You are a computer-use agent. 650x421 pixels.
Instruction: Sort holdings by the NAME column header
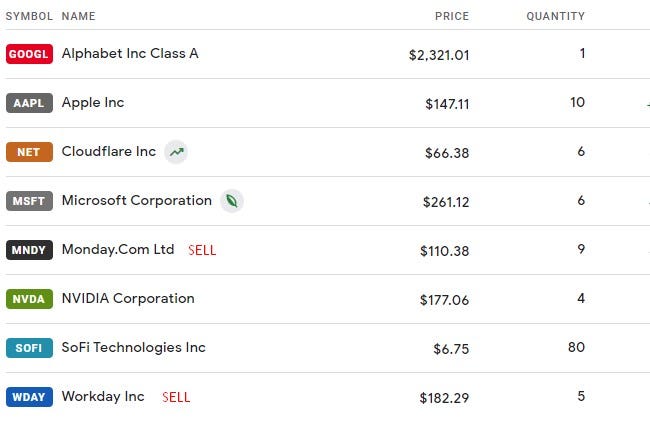coord(79,16)
